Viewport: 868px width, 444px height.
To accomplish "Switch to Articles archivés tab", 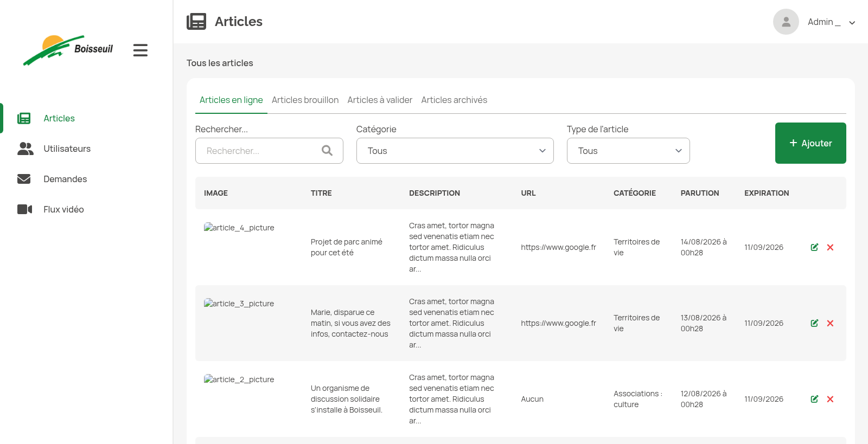I will point(454,100).
